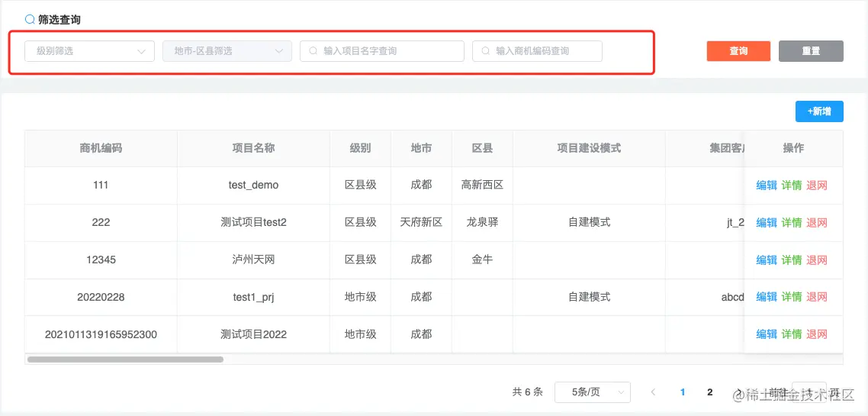This screenshot has width=868, height=416.
Task: Click cell 222 in 商机编码 column
Action: (x=101, y=223)
